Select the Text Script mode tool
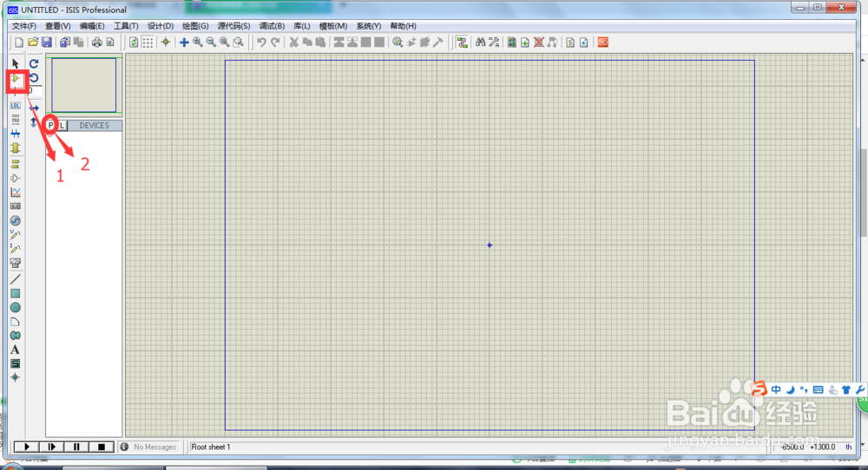The image size is (868, 470). (x=16, y=119)
